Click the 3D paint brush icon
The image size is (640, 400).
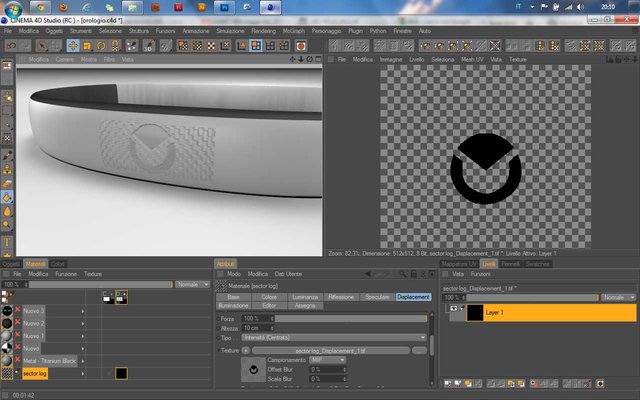[x=149, y=46]
